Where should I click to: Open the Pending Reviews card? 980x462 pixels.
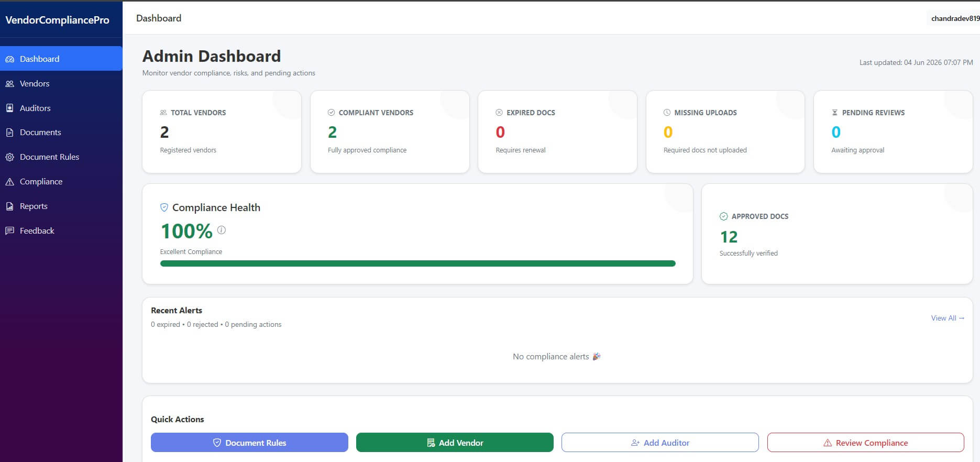click(893, 131)
